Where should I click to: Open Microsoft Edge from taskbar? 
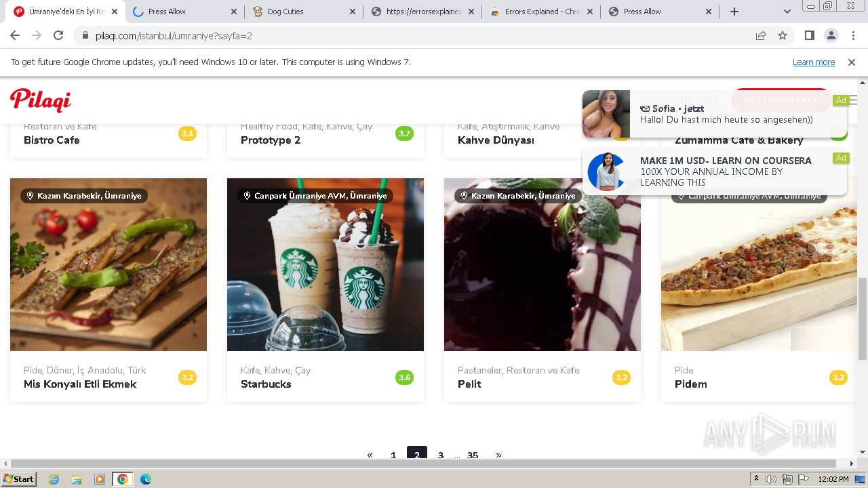click(145, 479)
